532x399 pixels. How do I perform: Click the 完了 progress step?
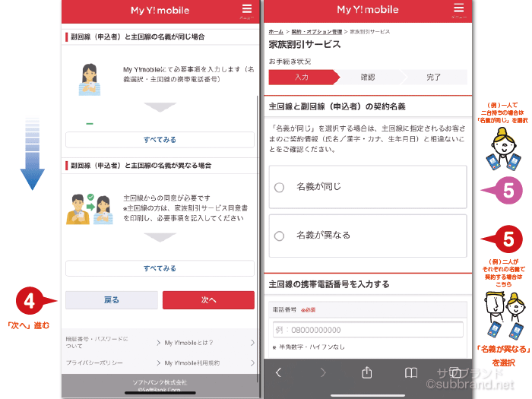pos(434,77)
